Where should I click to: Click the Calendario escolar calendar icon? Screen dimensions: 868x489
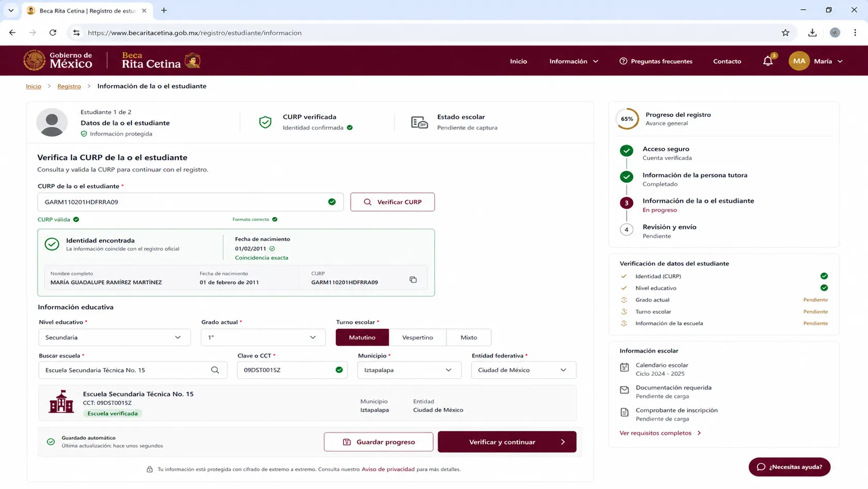625,367
